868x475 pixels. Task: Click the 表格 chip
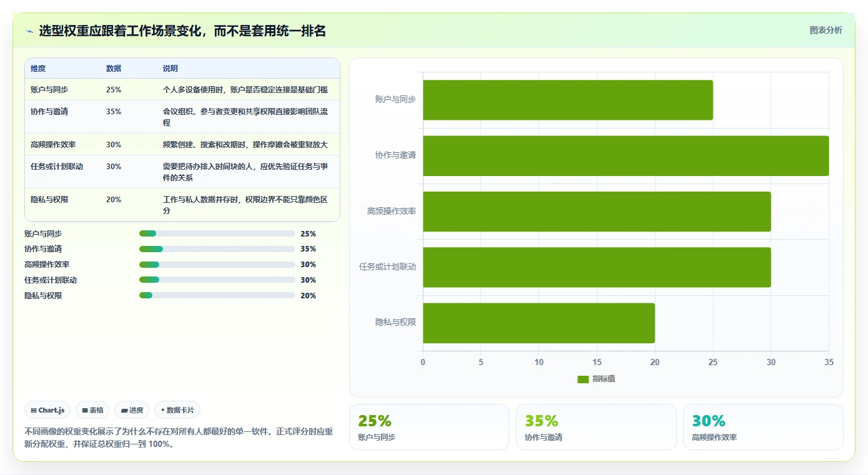(92, 410)
